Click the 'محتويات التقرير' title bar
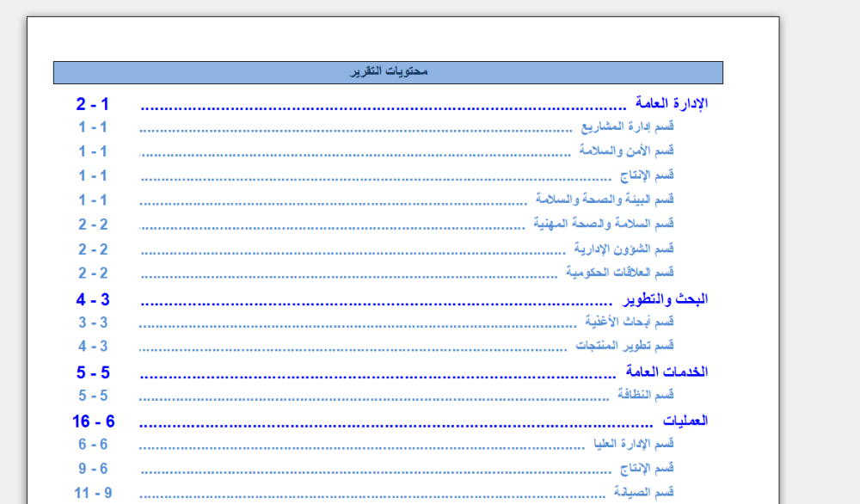 click(x=388, y=72)
